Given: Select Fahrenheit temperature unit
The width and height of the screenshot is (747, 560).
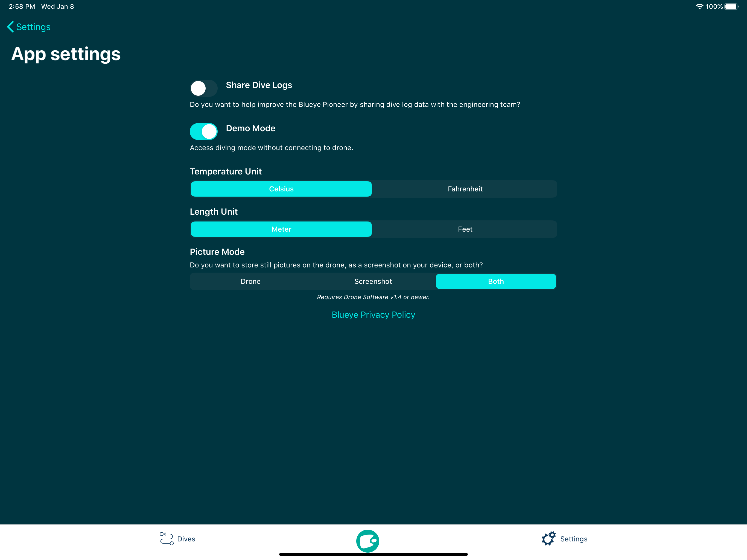Looking at the screenshot, I should point(465,189).
